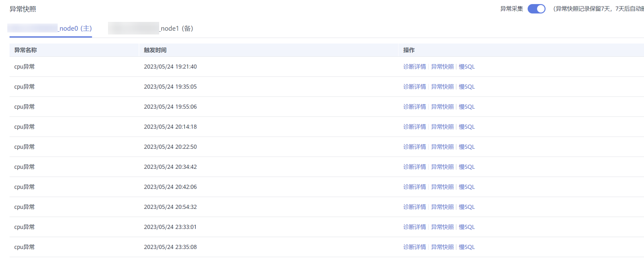This screenshot has width=644, height=260.
Task: Click the 操作 column header
Action: [x=408, y=50]
